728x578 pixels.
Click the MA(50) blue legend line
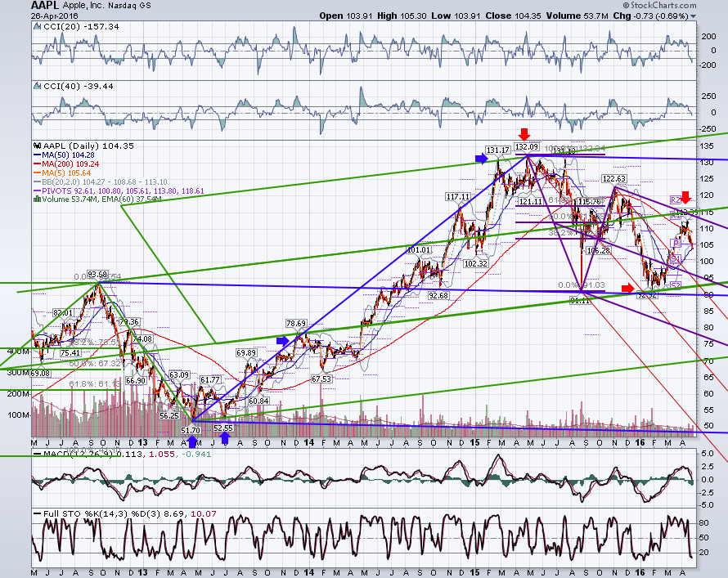[37, 155]
